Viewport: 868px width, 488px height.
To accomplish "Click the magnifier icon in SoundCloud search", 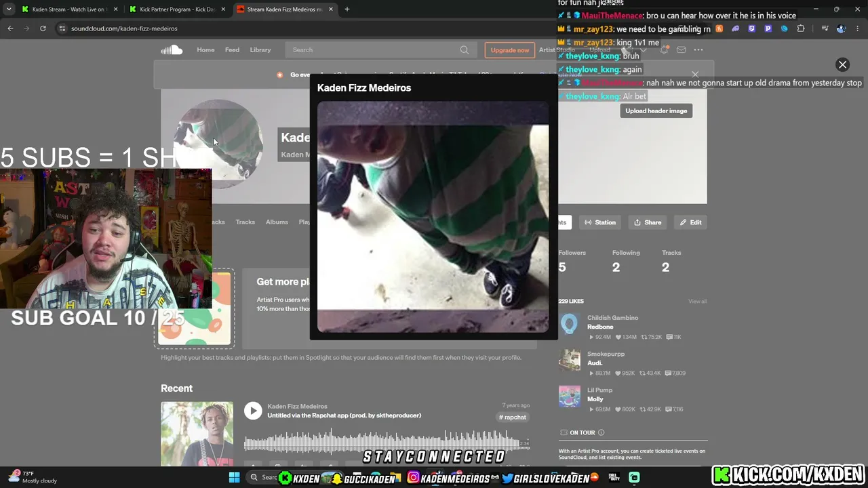I will (x=465, y=49).
